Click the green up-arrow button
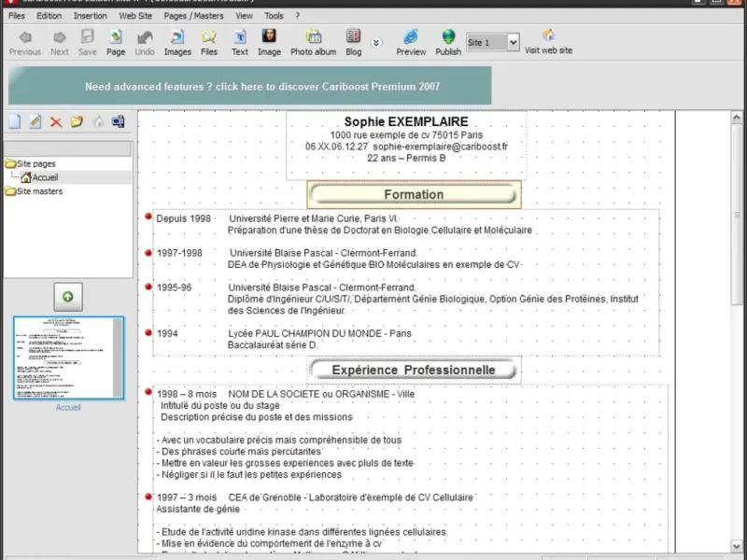The height and width of the screenshot is (560, 747). (68, 297)
